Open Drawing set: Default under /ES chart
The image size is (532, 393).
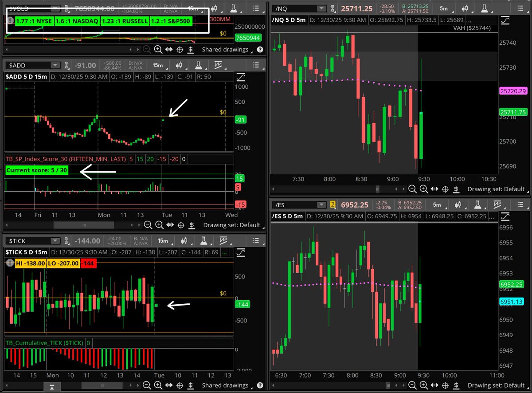[496, 385]
